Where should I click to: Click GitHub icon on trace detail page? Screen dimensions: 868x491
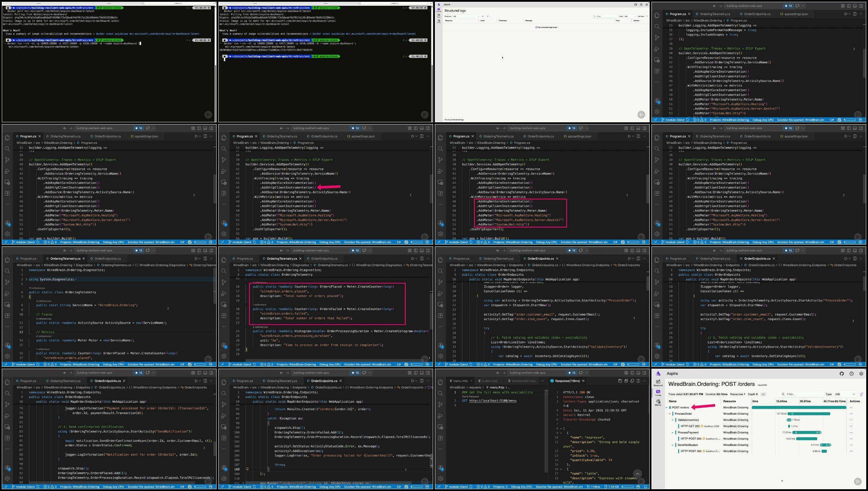pos(842,374)
